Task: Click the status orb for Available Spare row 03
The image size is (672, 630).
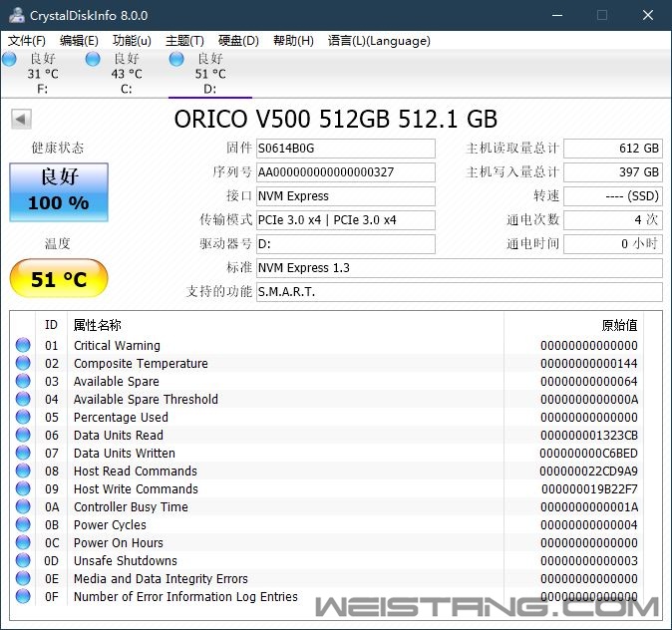Action: [23, 381]
